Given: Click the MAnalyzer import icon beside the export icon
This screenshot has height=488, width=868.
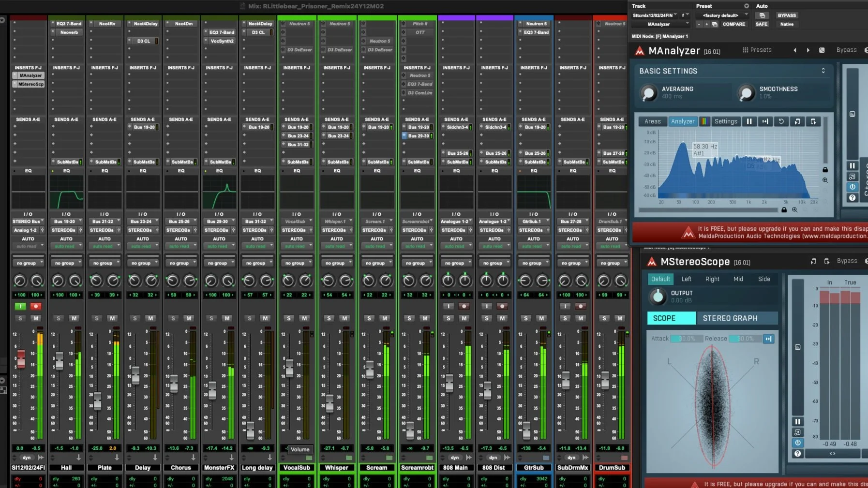Looking at the screenshot, I should coord(797,121).
